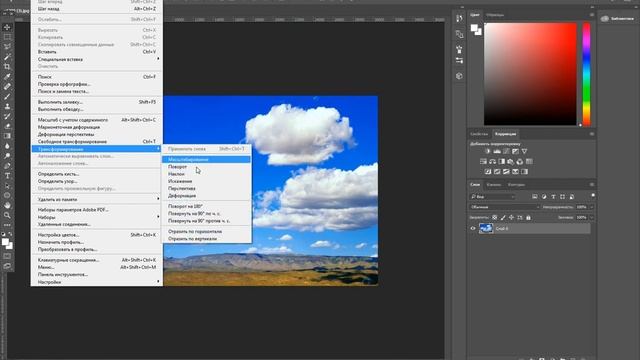The height and width of the screenshot is (360, 640).
Task: Add a Brightness/Contrast adjustment
Action: tap(487, 151)
